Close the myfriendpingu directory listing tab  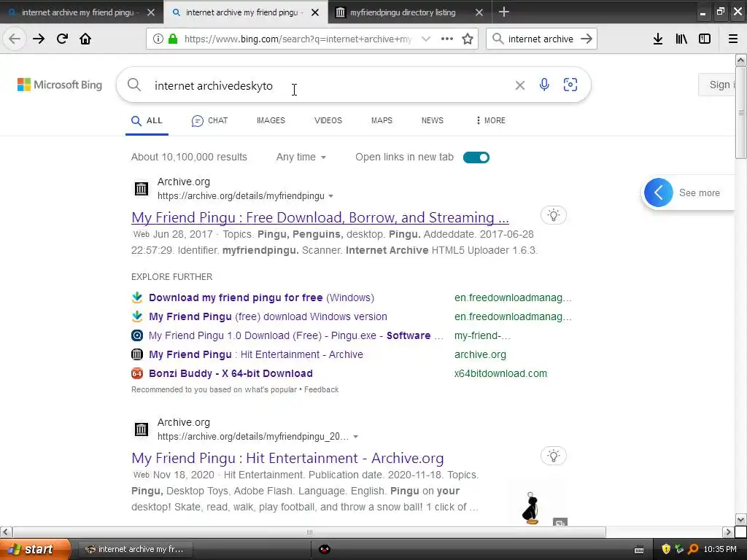479,12
